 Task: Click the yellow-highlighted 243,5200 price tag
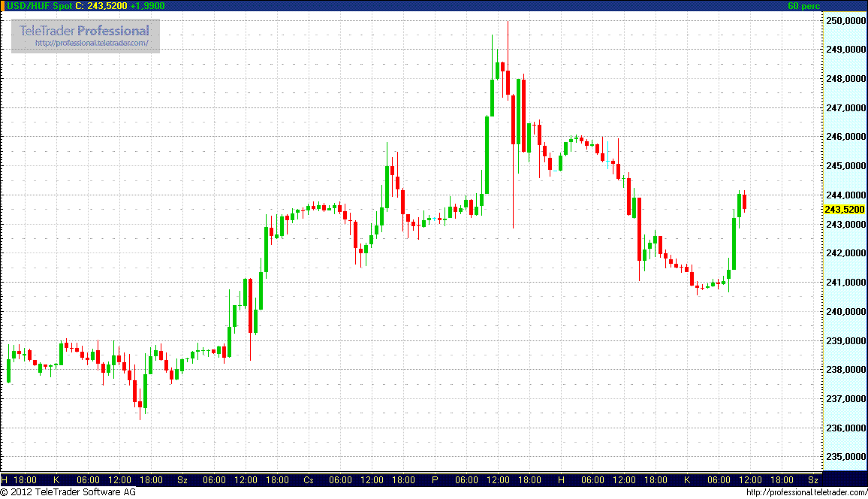click(x=844, y=210)
